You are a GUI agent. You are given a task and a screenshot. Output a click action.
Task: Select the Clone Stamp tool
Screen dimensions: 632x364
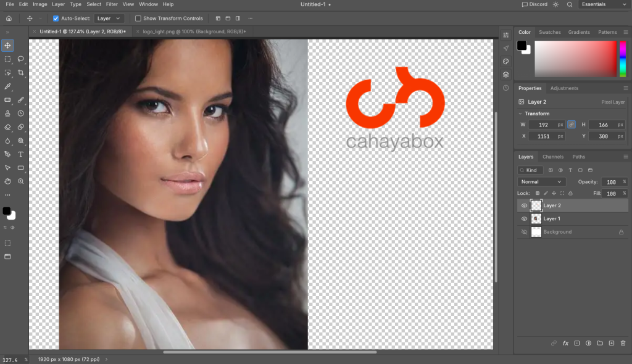[7, 114]
